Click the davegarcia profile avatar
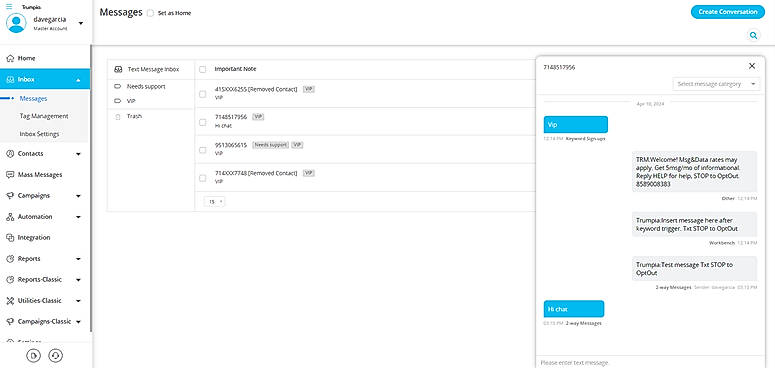Image resolution: width=775 pixels, height=368 pixels. 16,23
